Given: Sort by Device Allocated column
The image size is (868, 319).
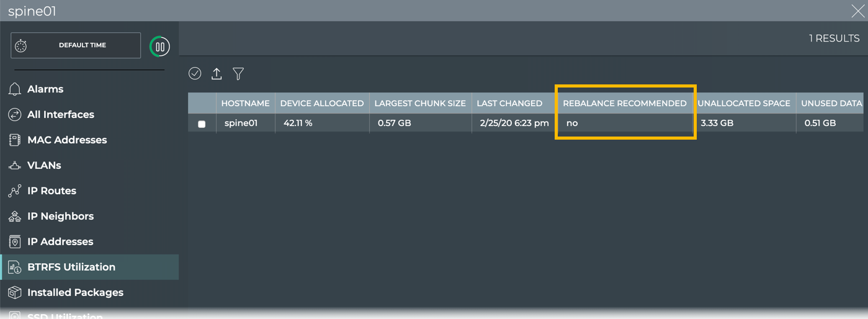Looking at the screenshot, I should coord(322,104).
